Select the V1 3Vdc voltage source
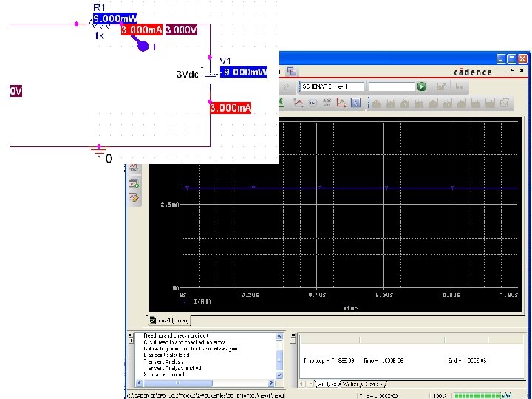Image resolution: width=532 pixels, height=399 pixels. [x=211, y=74]
